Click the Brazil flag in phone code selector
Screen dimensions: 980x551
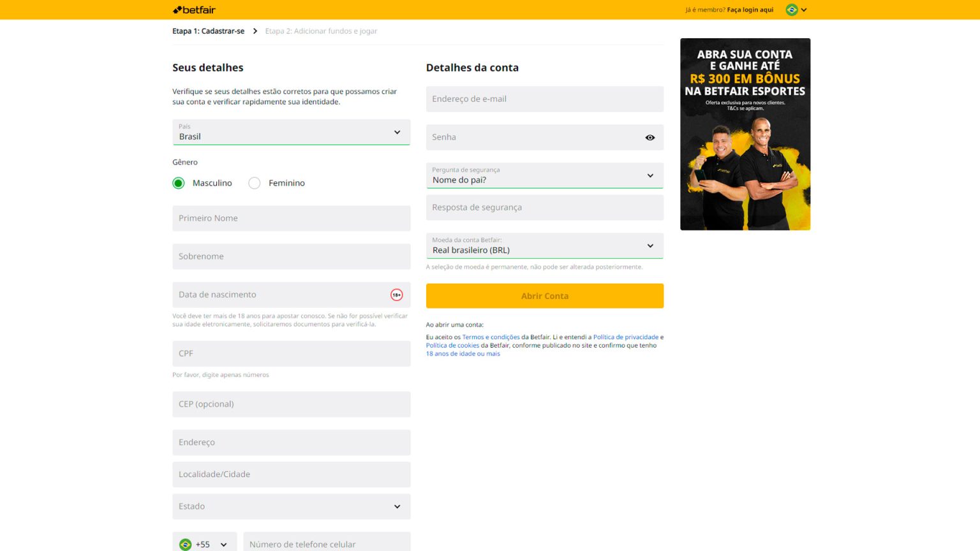click(x=186, y=545)
